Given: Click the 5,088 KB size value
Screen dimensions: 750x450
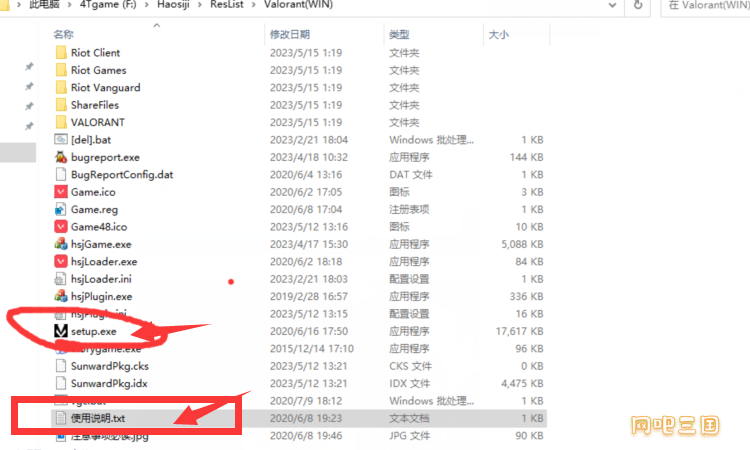Looking at the screenshot, I should [x=522, y=244].
